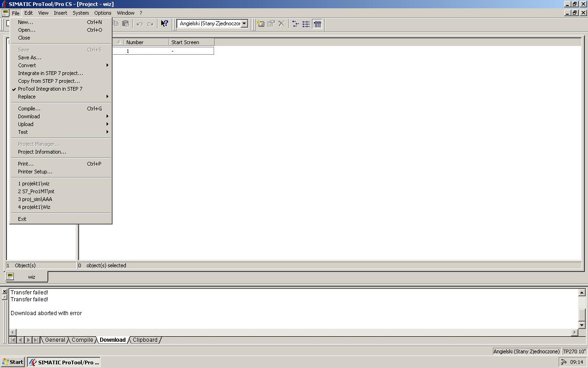
Task: Switch to the General output tab
Action: [x=55, y=340]
